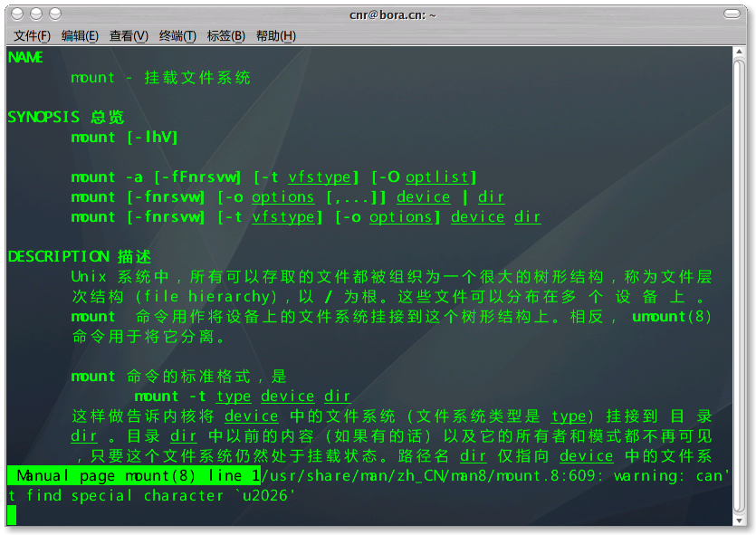Click the first round window button at top-left

click(17, 14)
